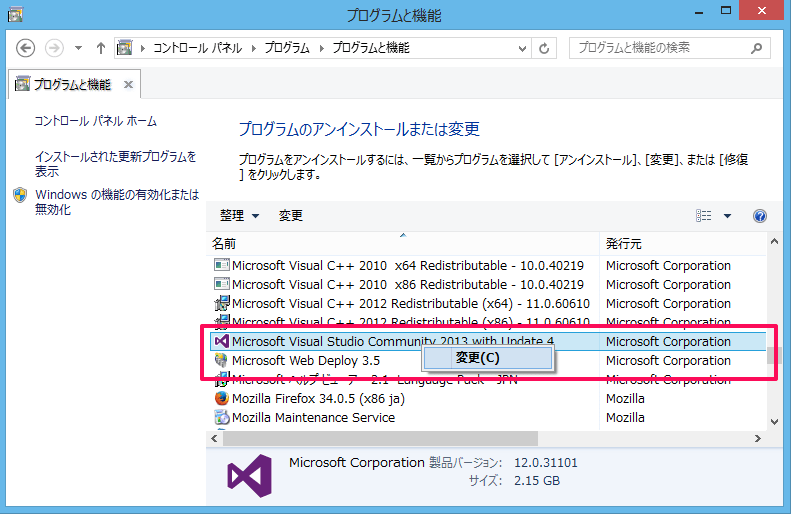
Task: Open the recent locations dropdown arrow
Action: 78,48
